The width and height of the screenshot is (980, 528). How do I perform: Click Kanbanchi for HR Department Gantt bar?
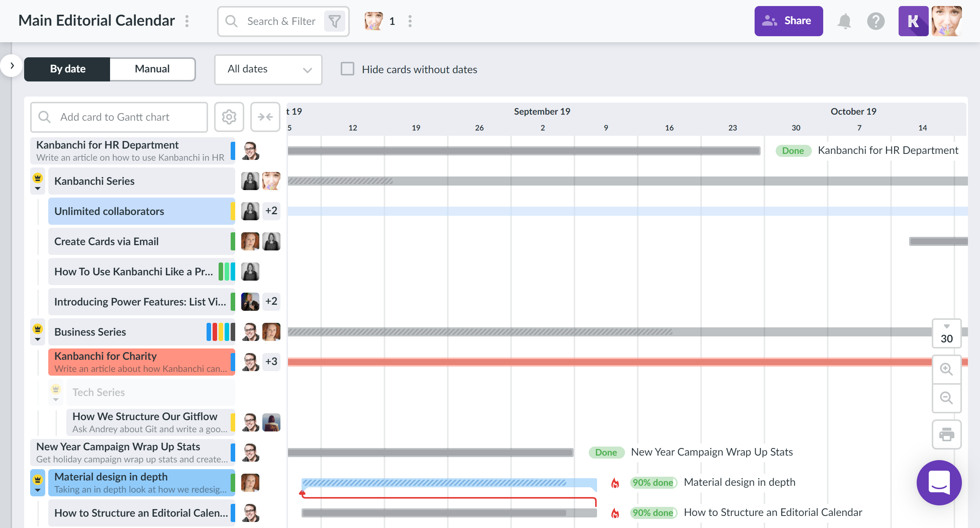[x=524, y=151]
